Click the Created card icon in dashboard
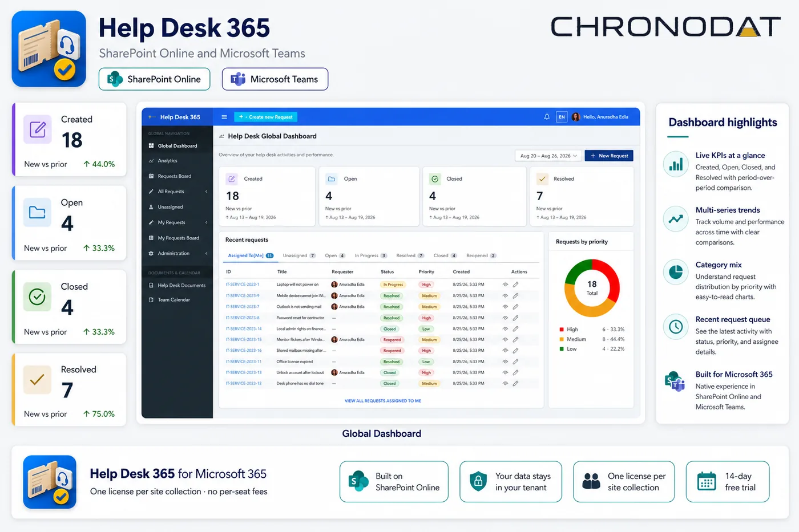799x532 pixels. (x=232, y=179)
